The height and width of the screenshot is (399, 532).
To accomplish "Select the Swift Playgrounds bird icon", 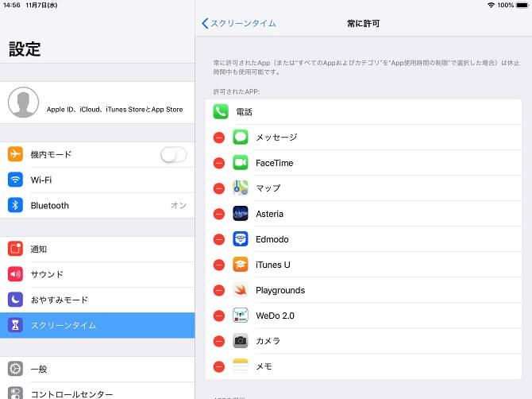I will [x=241, y=290].
